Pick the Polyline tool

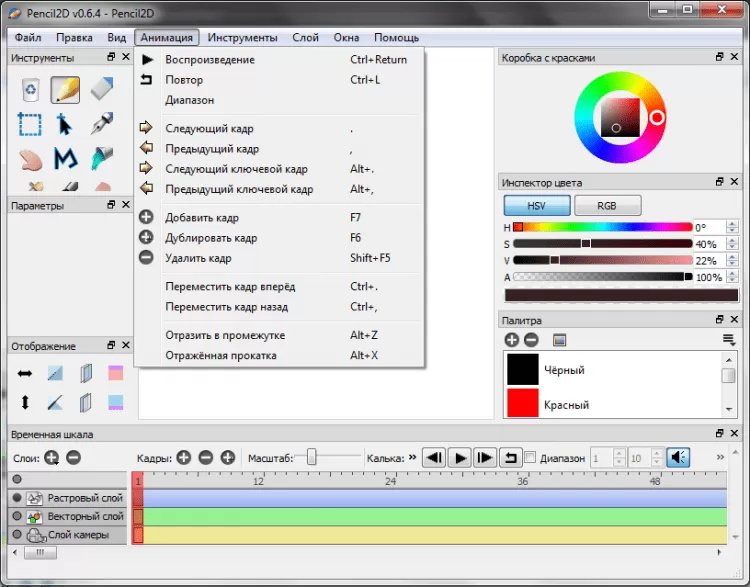point(66,158)
